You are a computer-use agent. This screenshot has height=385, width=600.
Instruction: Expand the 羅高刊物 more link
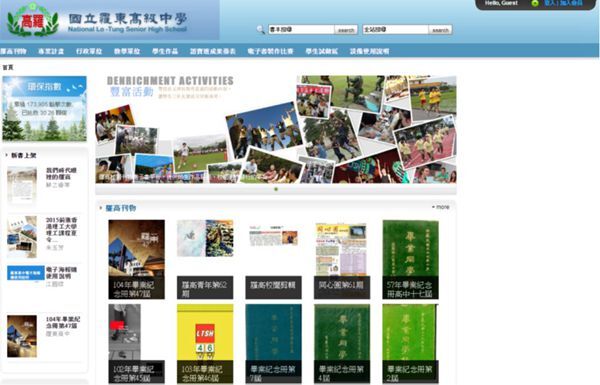[441, 207]
